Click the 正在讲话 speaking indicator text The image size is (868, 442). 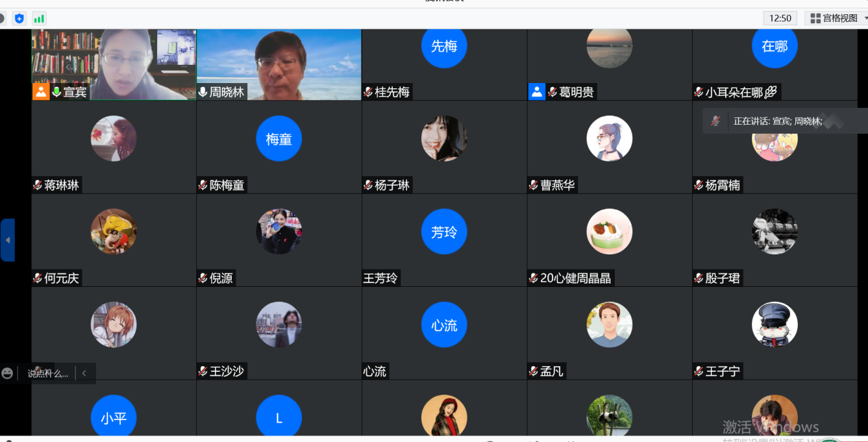tap(778, 121)
